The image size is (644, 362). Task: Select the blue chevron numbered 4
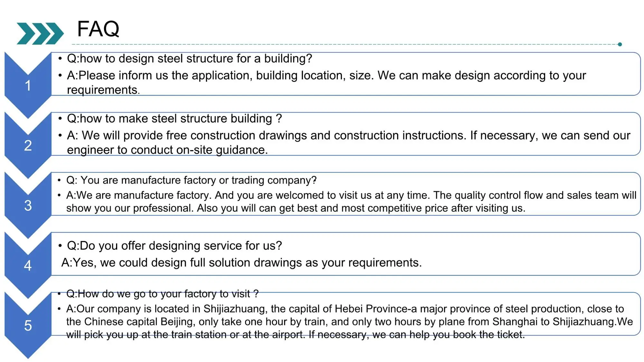pyautogui.click(x=28, y=265)
